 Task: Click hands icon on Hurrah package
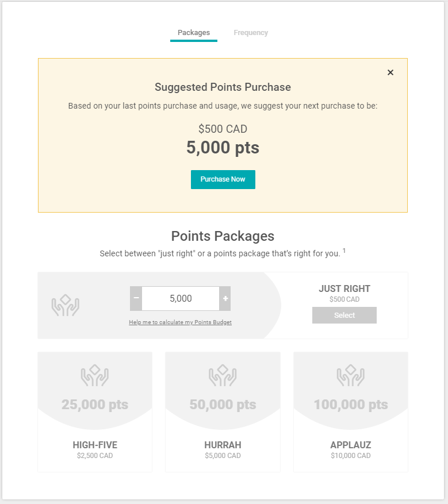(x=223, y=375)
